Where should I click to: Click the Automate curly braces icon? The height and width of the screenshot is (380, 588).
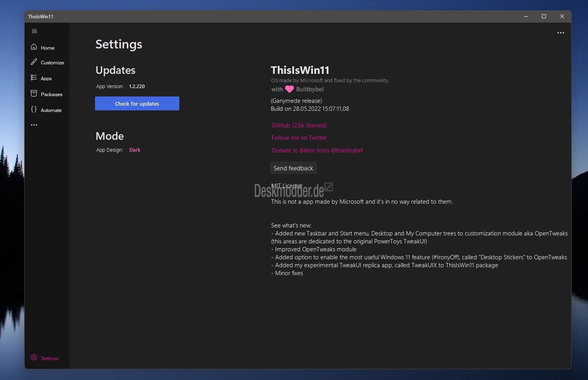(34, 110)
